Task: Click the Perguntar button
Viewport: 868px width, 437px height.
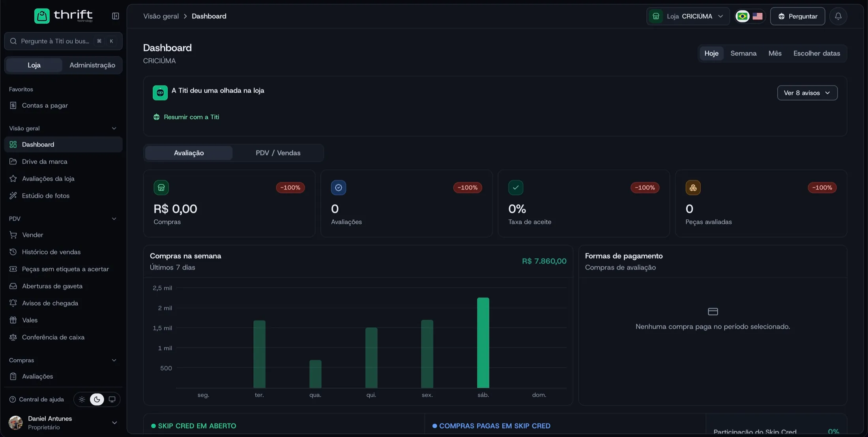Action: 797,16
